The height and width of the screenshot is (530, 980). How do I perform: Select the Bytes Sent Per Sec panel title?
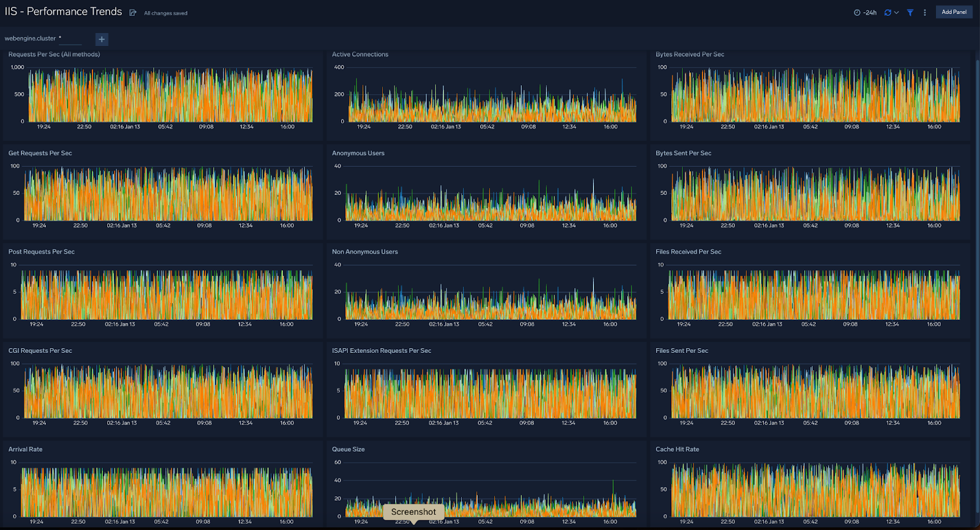point(684,153)
